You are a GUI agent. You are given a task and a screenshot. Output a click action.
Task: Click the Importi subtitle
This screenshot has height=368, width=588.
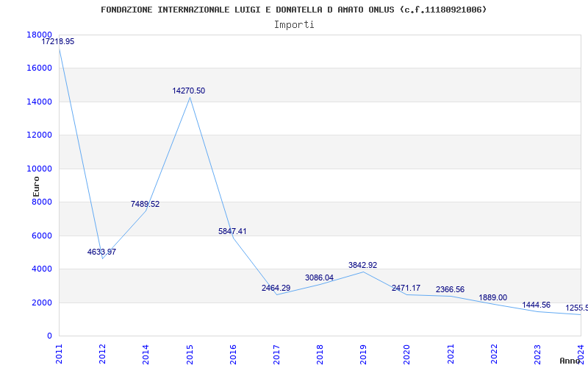tap(294, 24)
